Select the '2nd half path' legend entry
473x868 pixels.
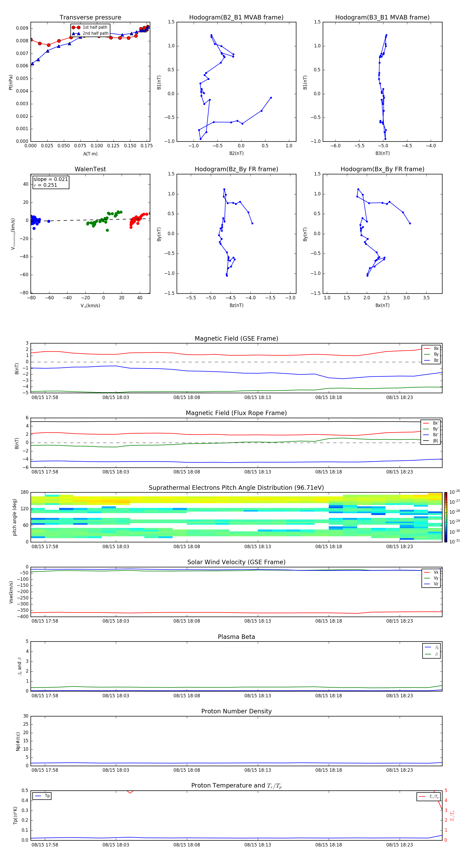[90, 33]
